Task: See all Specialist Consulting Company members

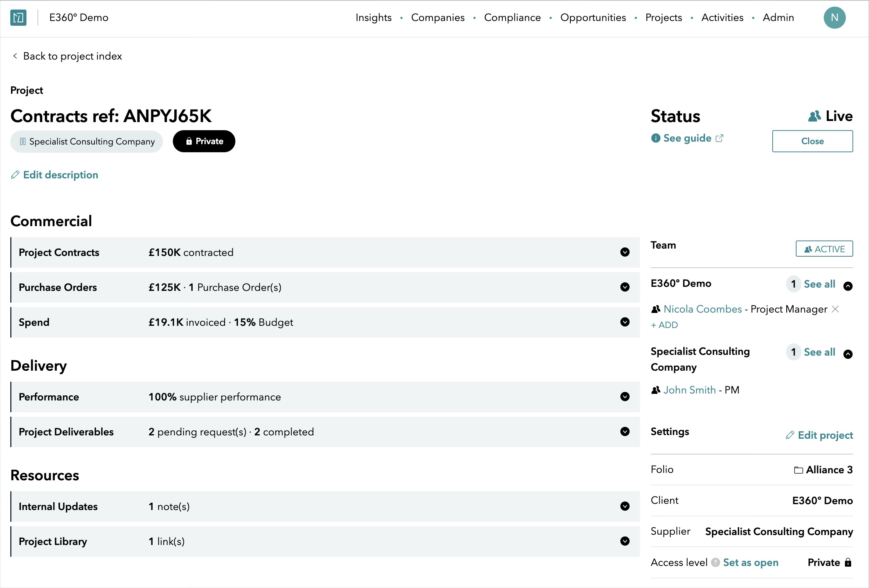Action: click(819, 352)
